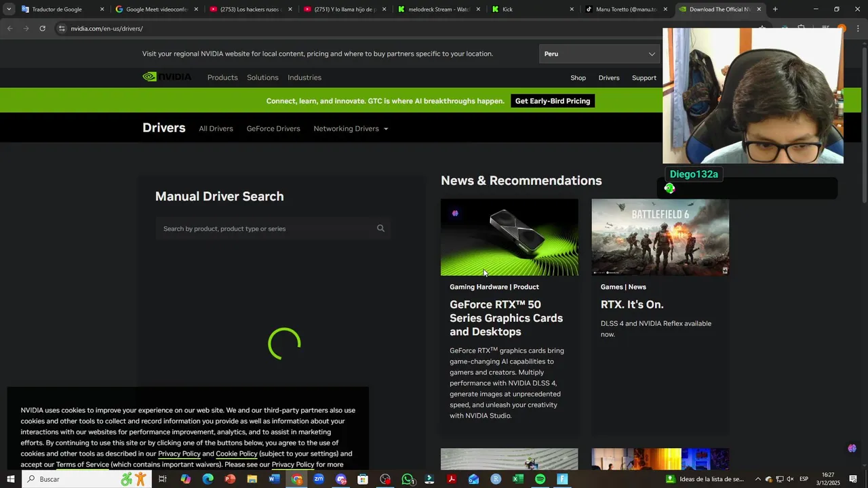Image resolution: width=868 pixels, height=488 pixels.
Task: Switch to the Manu Toretto TikTok tab
Action: [x=627, y=9]
